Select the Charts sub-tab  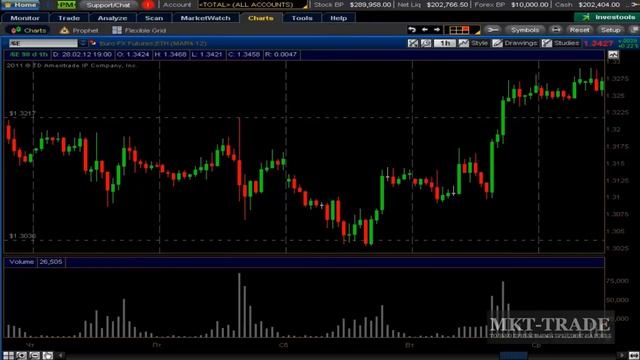[x=29, y=30]
